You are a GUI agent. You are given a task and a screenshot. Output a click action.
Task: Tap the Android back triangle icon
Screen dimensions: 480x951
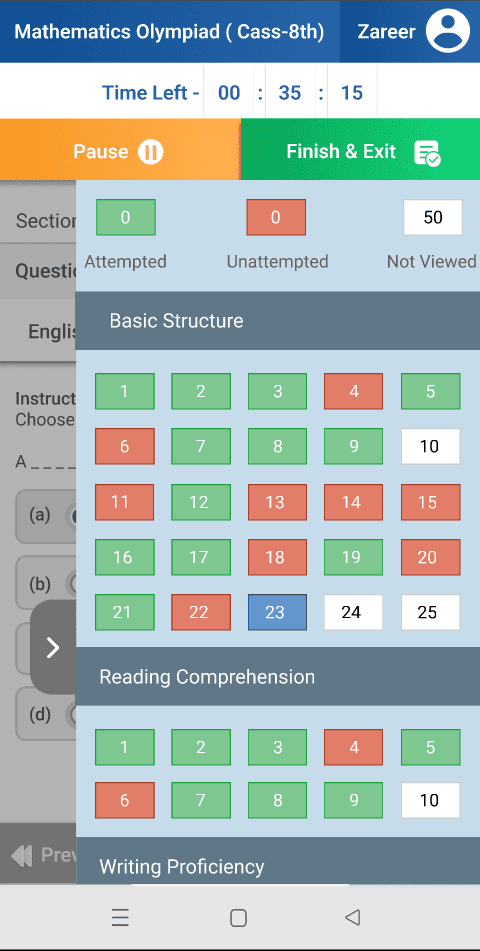(353, 917)
